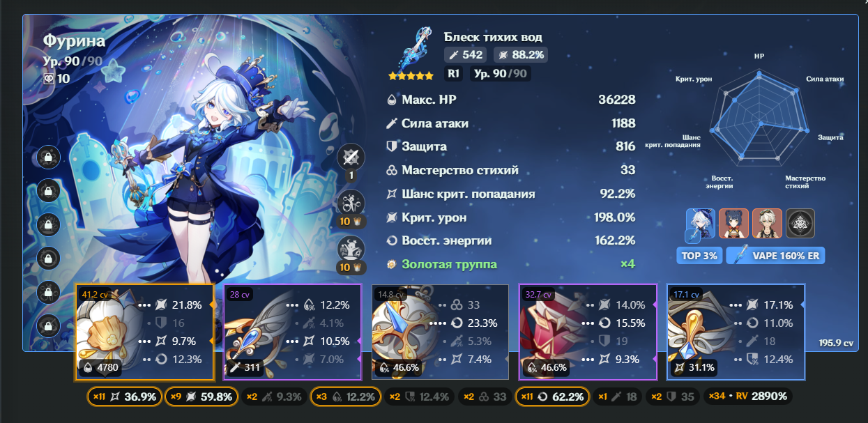This screenshot has height=423, width=868.
Task: Select the elemental skill talent icon
Action: coord(351,203)
